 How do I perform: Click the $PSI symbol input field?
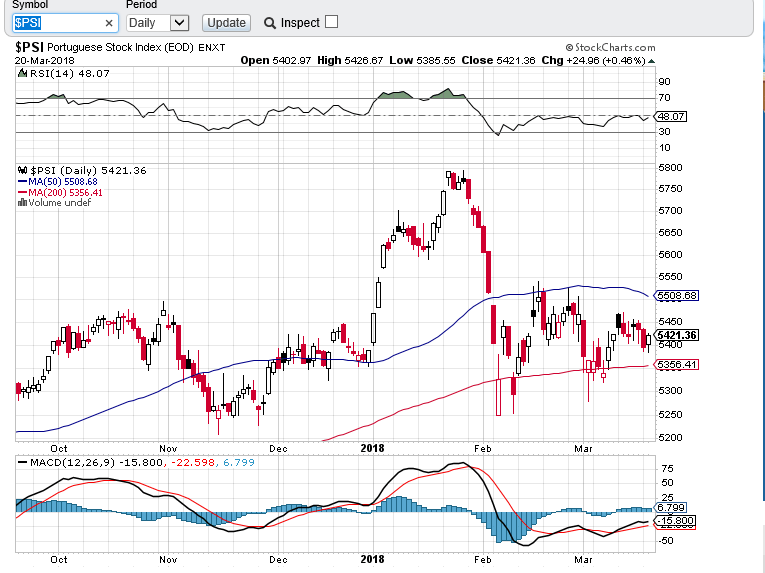[x=65, y=23]
